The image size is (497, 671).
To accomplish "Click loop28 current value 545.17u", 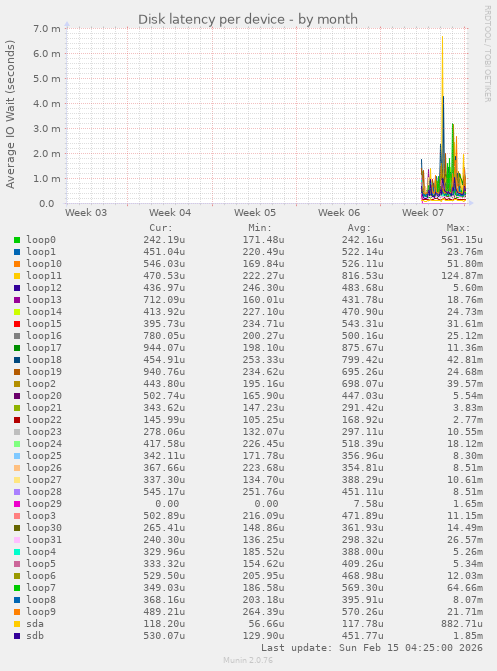I will (164, 491).
